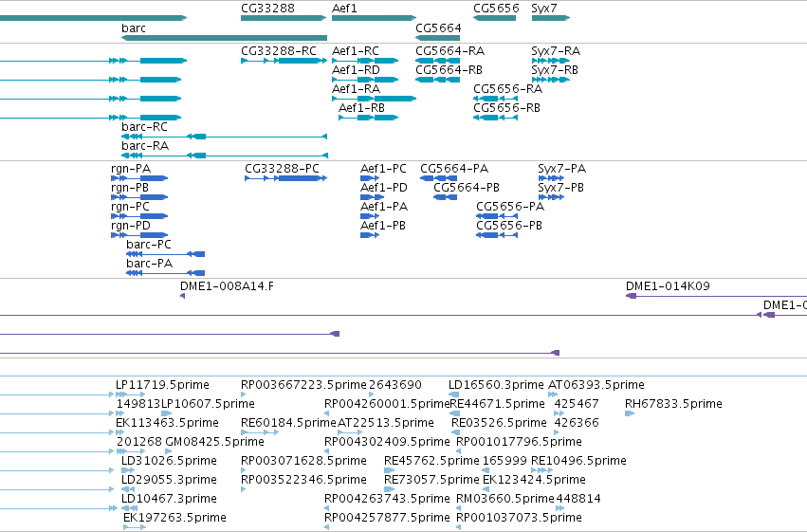Click clone DME1-014K09
This screenshot has height=532, width=807.
click(716, 296)
